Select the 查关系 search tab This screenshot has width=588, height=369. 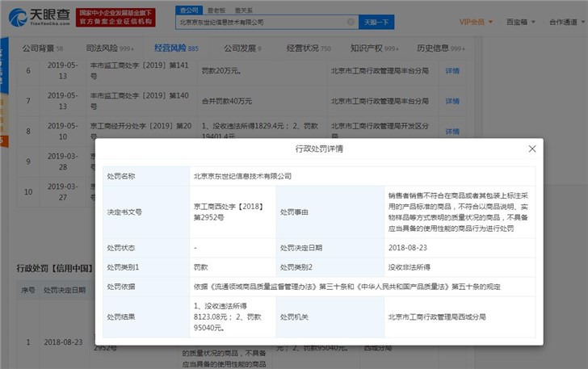[x=244, y=10]
